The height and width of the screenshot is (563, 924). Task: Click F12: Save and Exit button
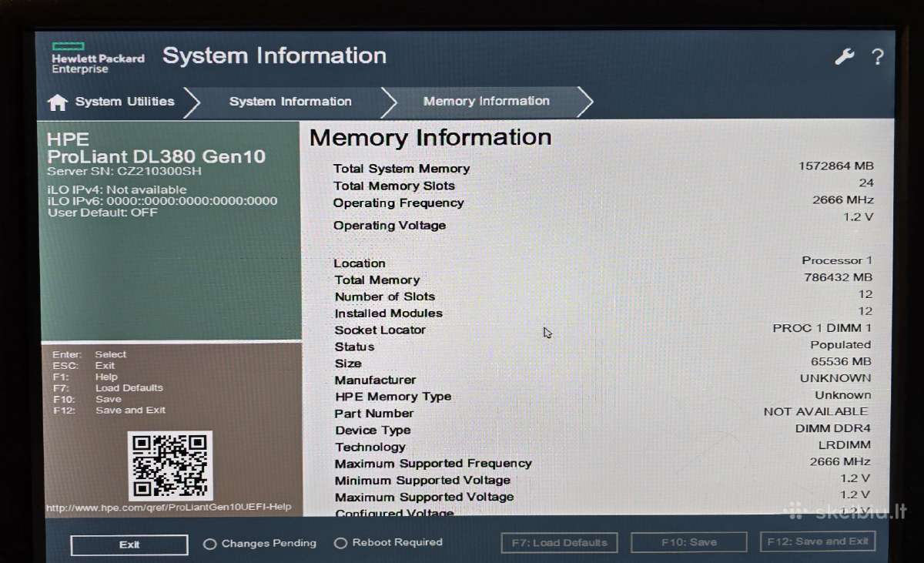coord(818,541)
